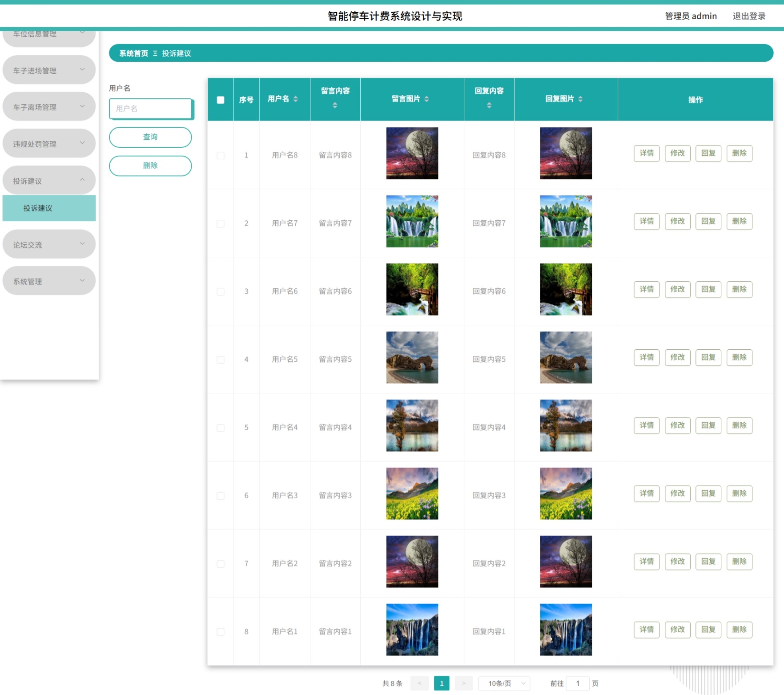Check the checkbox for row 用户名8
The image size is (784, 695).
[x=221, y=155]
